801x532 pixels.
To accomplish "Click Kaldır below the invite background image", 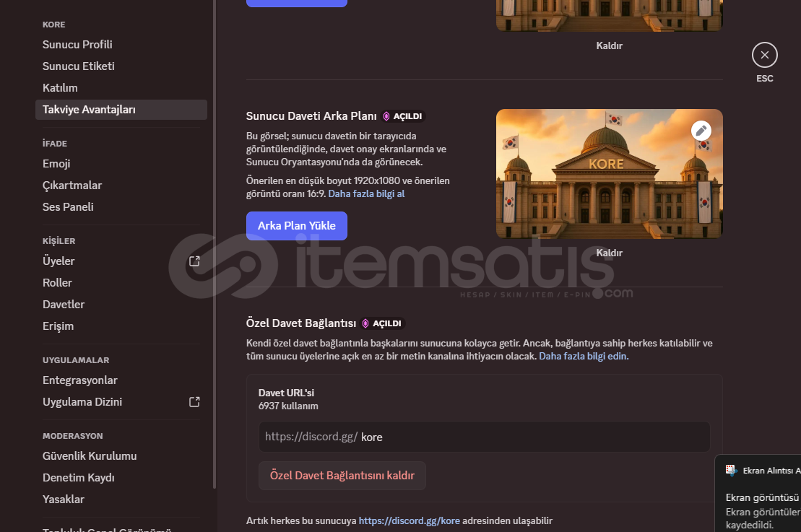I will coord(610,253).
